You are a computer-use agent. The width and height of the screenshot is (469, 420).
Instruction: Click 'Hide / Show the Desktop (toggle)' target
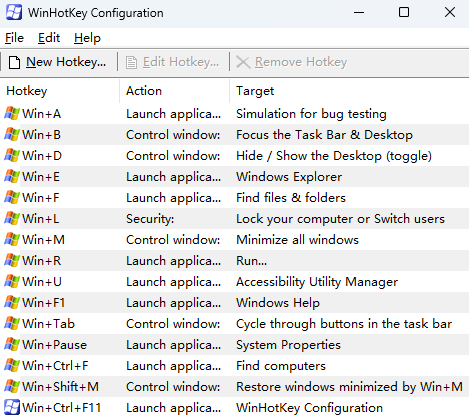(334, 156)
